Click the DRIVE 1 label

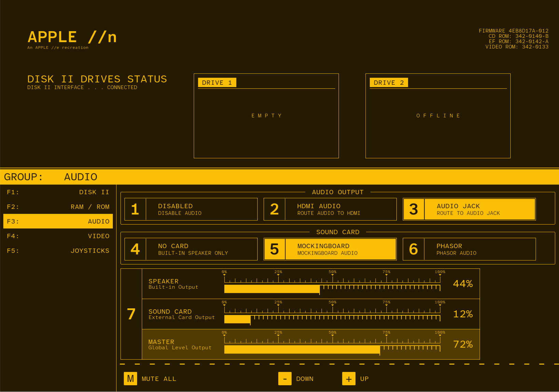(x=217, y=83)
